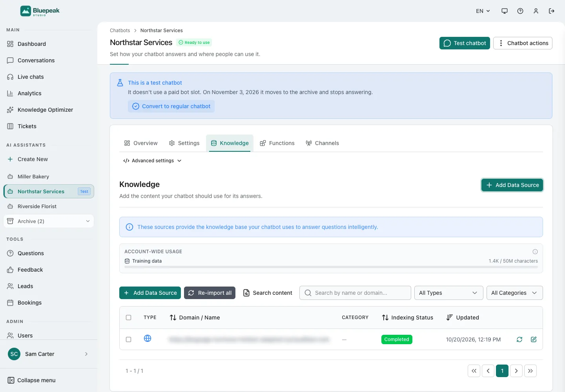The width and height of the screenshot is (565, 392).
Task: Open Dashboard from the sidebar
Action: tap(49, 44)
